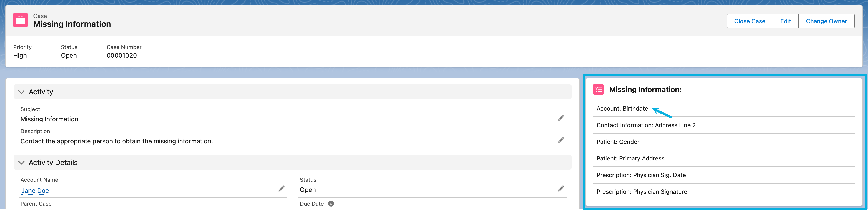This screenshot has width=868, height=212.
Task: Collapse the Activity section
Action: [x=22, y=92]
